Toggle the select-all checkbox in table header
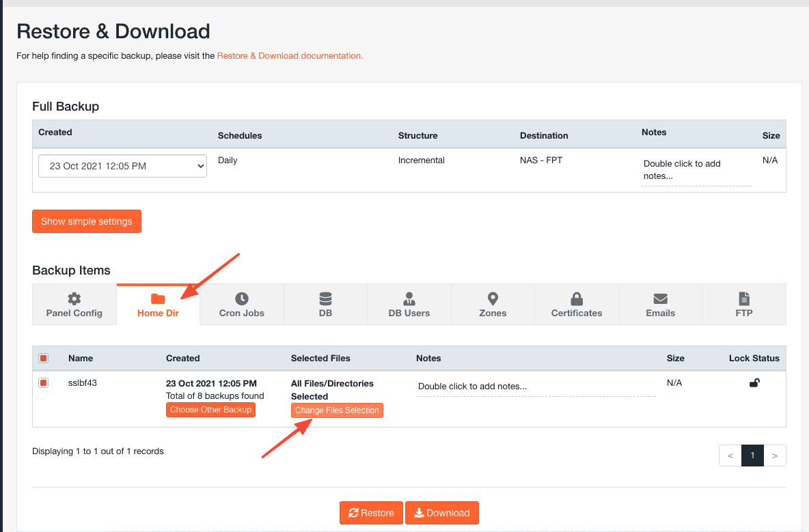The image size is (809, 532). 44,359
